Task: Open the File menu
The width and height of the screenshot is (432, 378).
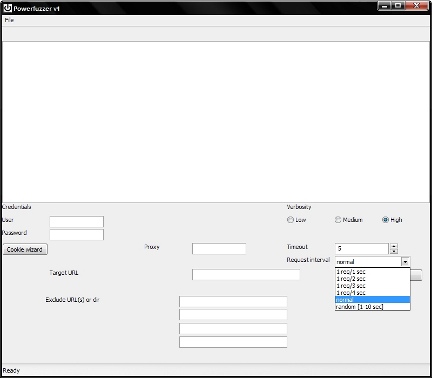Action: [x=9, y=20]
